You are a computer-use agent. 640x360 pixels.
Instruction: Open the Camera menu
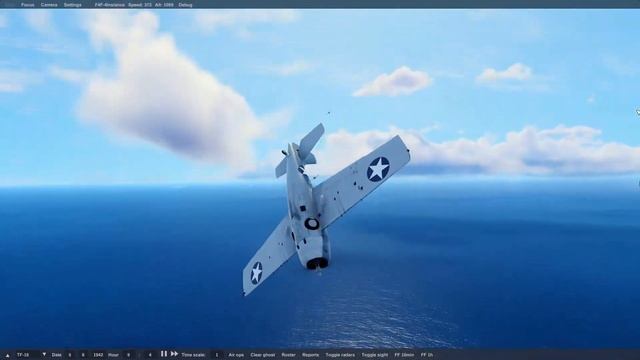49,5
